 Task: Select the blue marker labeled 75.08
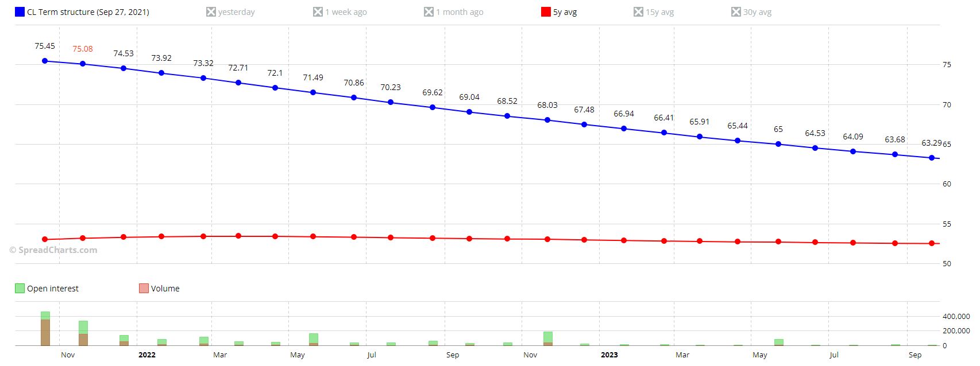click(83, 64)
